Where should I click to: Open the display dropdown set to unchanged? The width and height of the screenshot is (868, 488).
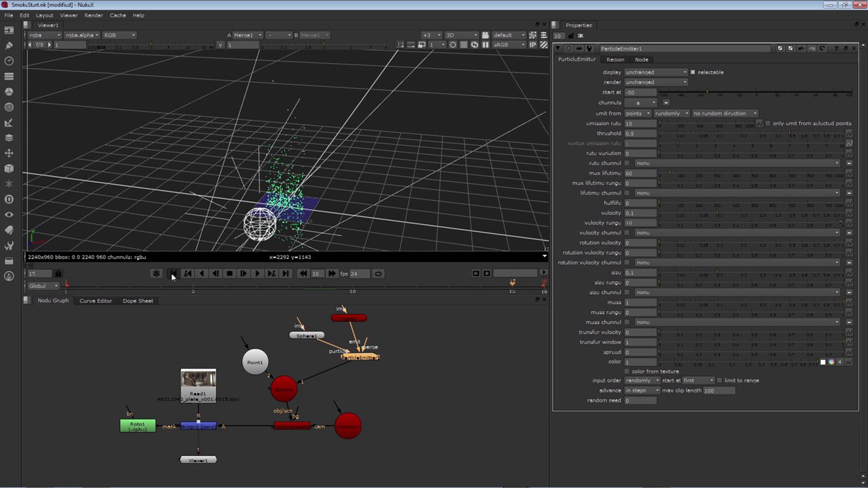tap(656, 72)
